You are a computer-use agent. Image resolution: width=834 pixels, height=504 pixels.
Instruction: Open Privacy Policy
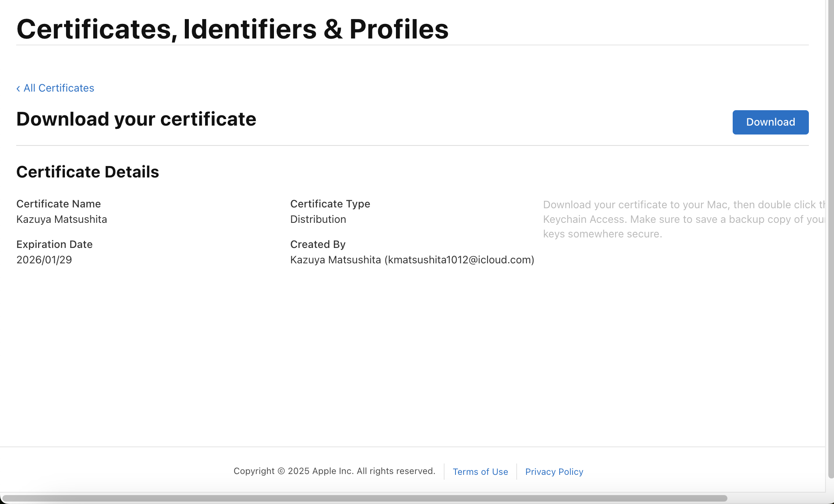554,471
